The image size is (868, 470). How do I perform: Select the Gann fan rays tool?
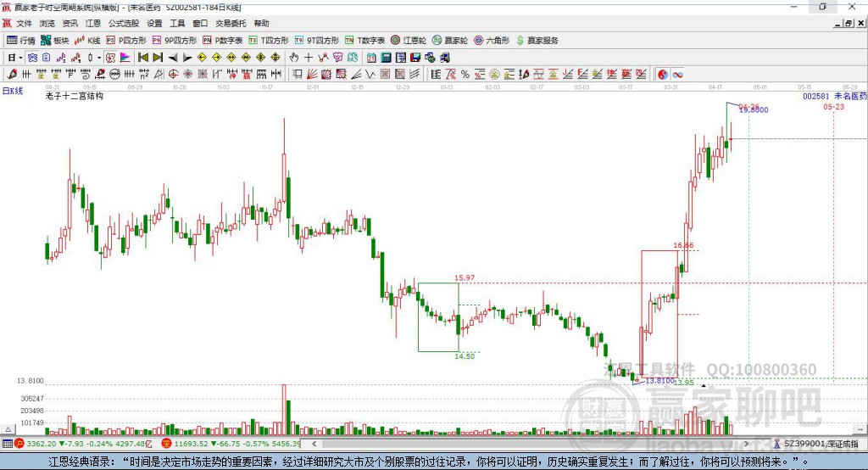point(312,75)
